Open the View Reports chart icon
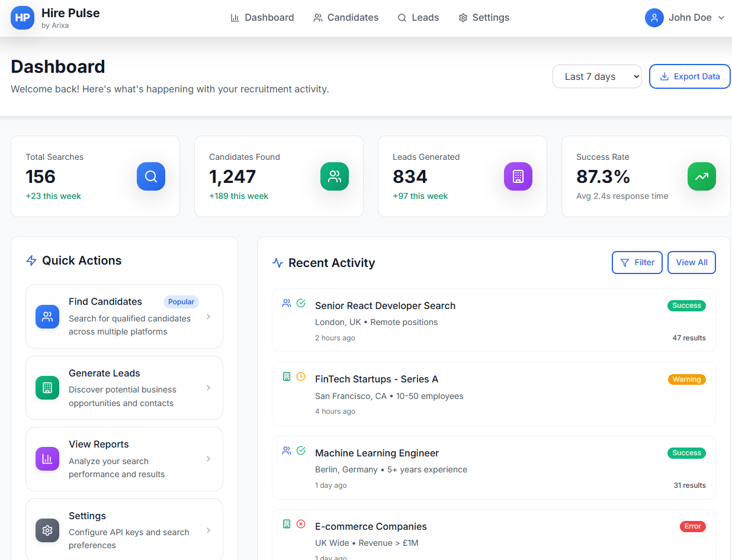Screen dimensions: 732x560 (47, 459)
